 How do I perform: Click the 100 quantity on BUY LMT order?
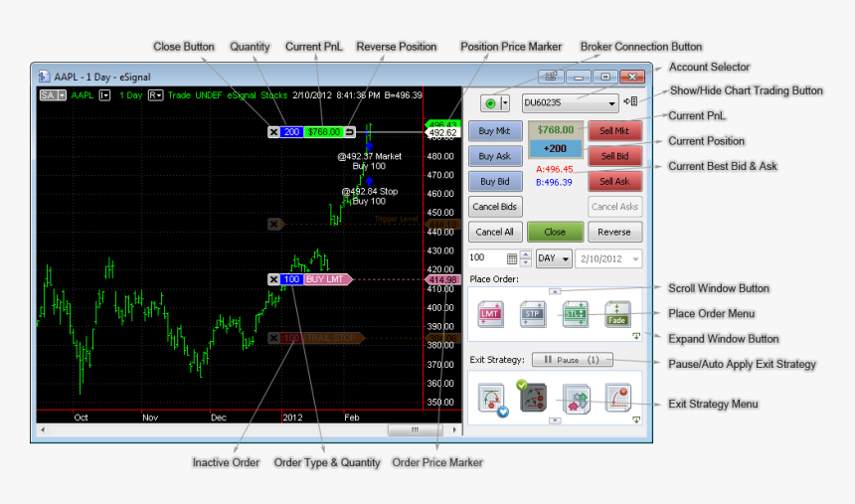tap(291, 279)
